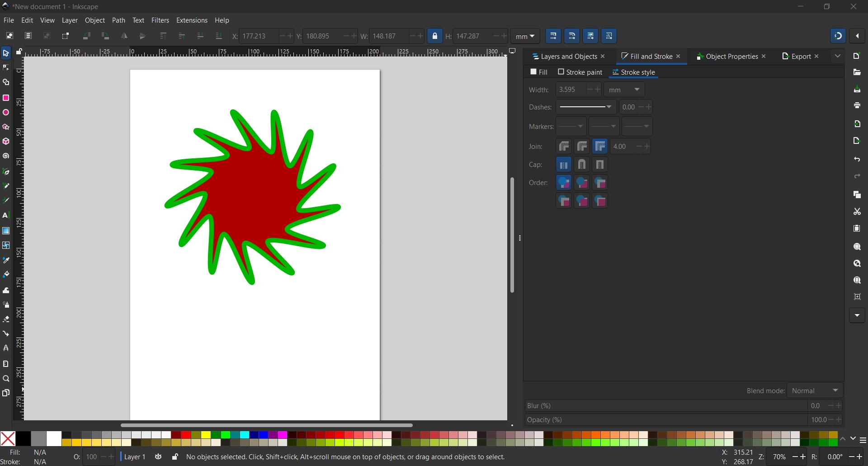This screenshot has height=466, width=868.
Task: Open the Dashes pattern dropdown
Action: click(585, 107)
